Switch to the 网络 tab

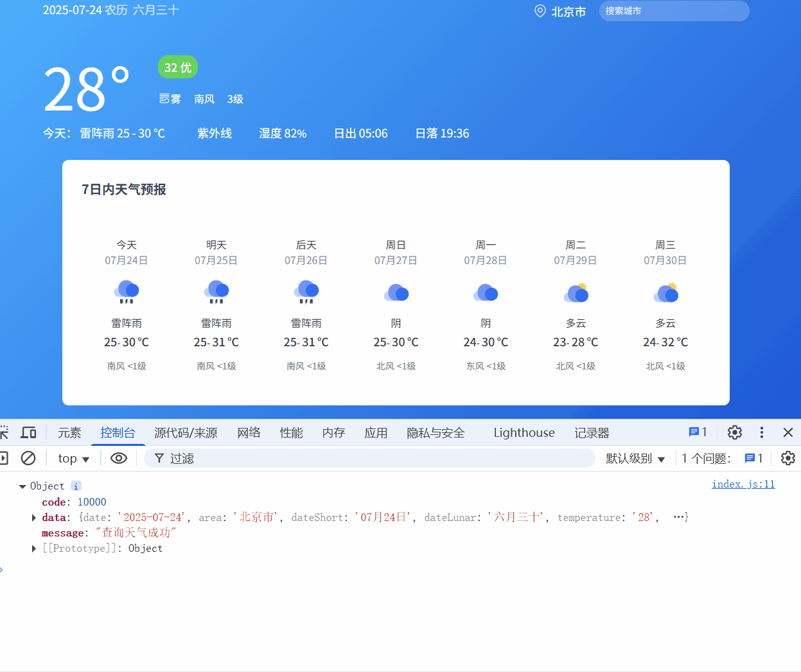point(249,433)
